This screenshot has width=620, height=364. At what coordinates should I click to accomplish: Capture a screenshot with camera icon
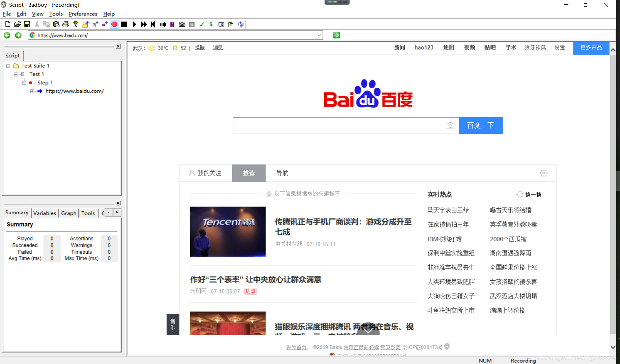pyautogui.click(x=182, y=24)
